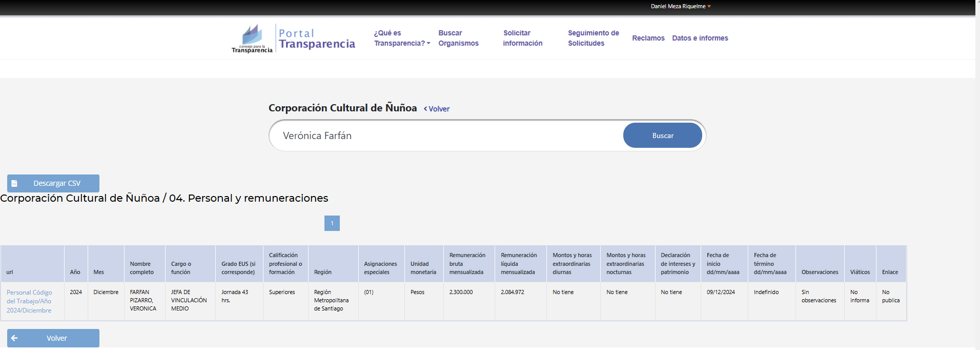Expand the ¿Qué es Transparencia? menu
980x350 pixels.
pos(402,38)
